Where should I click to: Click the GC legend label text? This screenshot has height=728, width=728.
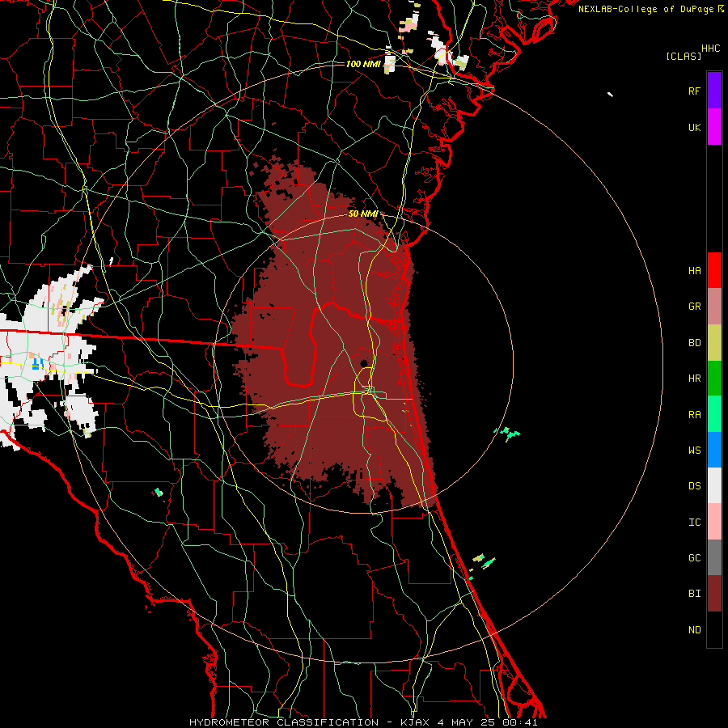pyautogui.click(x=694, y=558)
